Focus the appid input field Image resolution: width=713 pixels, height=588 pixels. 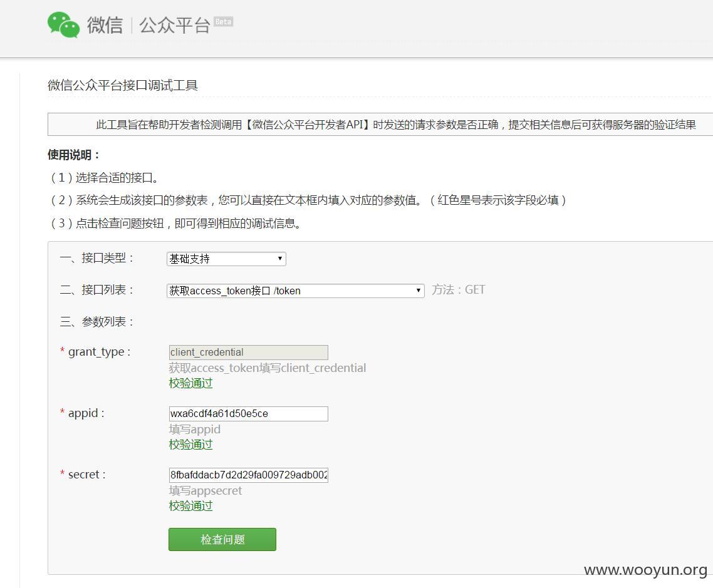pos(248,413)
